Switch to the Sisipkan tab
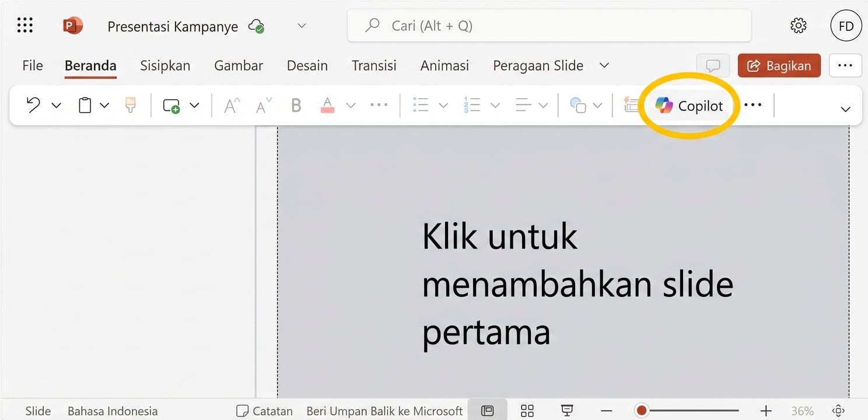868x420 pixels. pyautogui.click(x=165, y=65)
